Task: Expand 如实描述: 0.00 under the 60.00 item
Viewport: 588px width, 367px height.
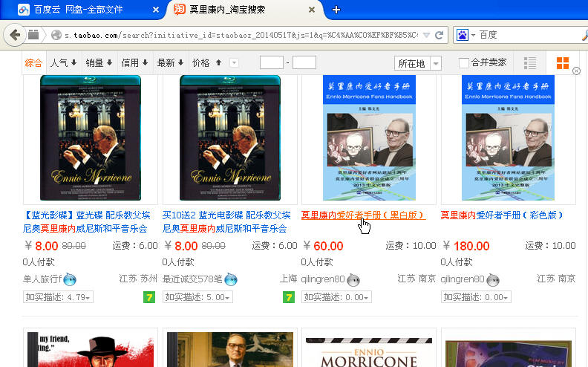Action: click(x=337, y=297)
